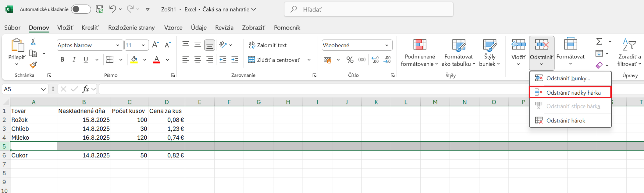
Task: Cut selection with the scissors icon
Action: (x=33, y=42)
